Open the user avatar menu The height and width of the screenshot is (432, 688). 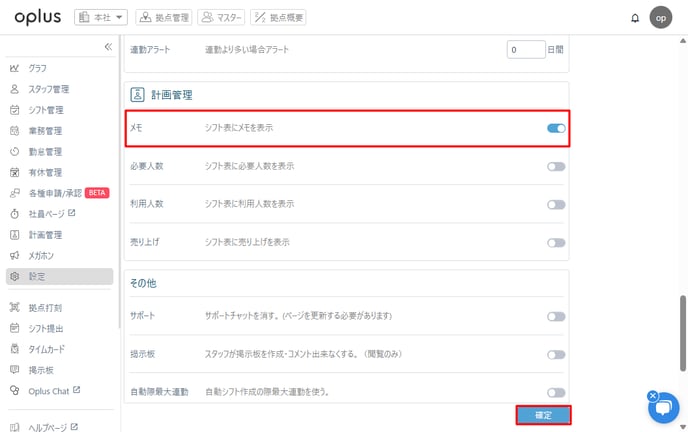click(660, 18)
